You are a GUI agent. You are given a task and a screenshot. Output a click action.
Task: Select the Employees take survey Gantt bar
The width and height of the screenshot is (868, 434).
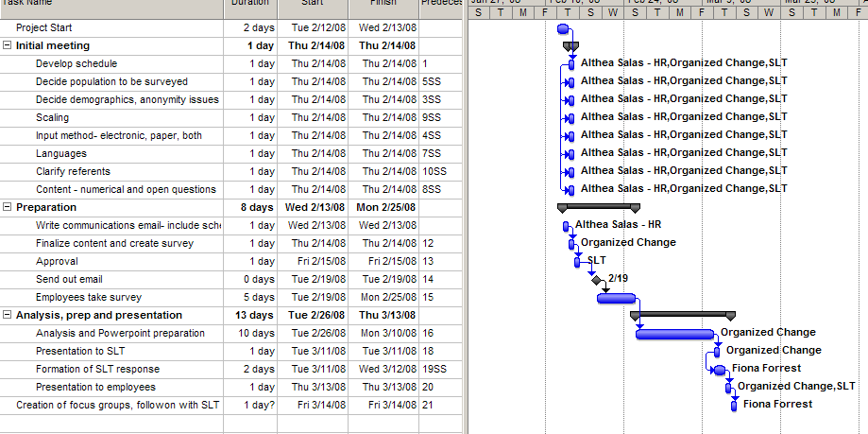tap(616, 298)
